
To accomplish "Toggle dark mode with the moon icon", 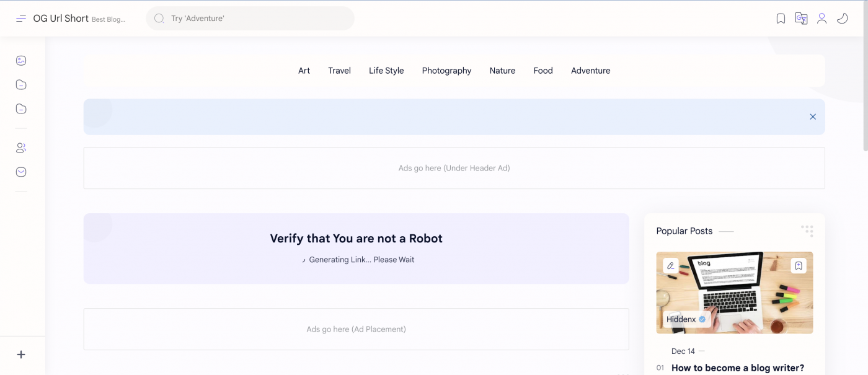I will [x=842, y=18].
